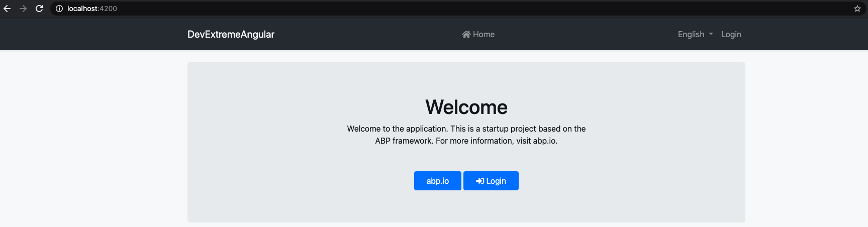
Task: Bookmark this page with the star icon
Action: point(857,9)
